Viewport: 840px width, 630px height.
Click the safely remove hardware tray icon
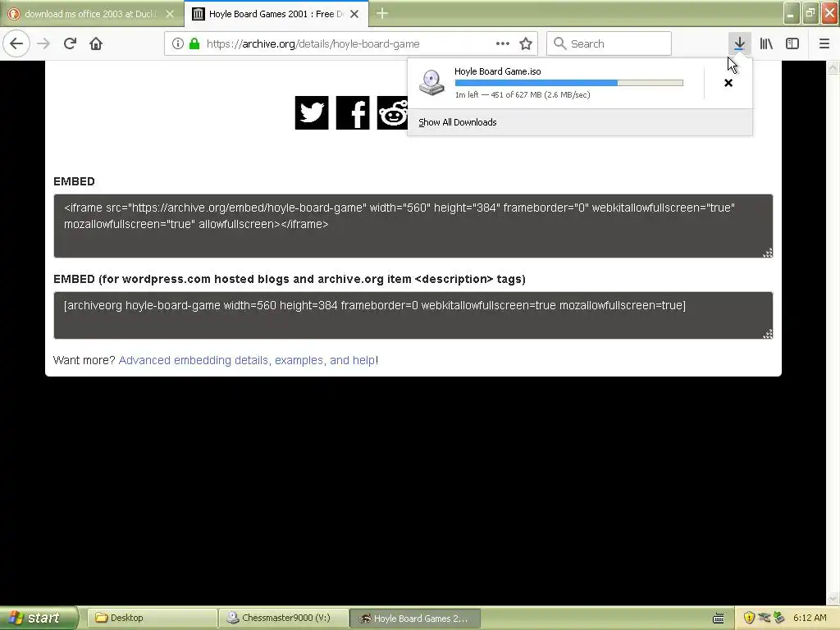coord(779,619)
